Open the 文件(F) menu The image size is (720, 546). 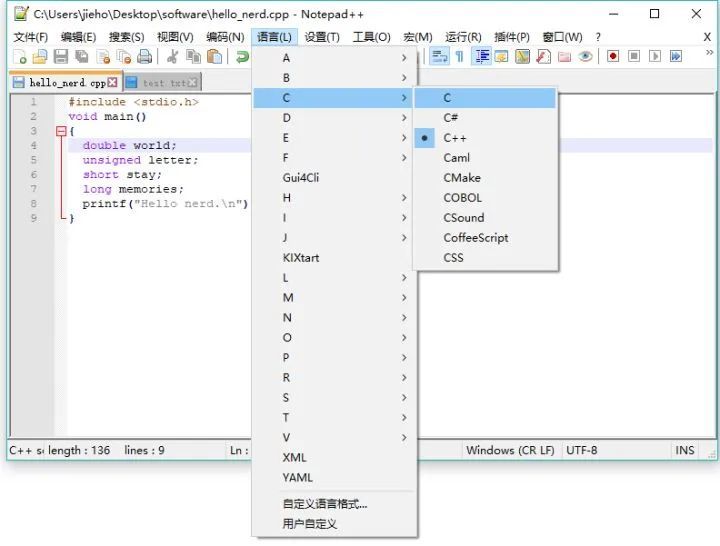click(31, 37)
